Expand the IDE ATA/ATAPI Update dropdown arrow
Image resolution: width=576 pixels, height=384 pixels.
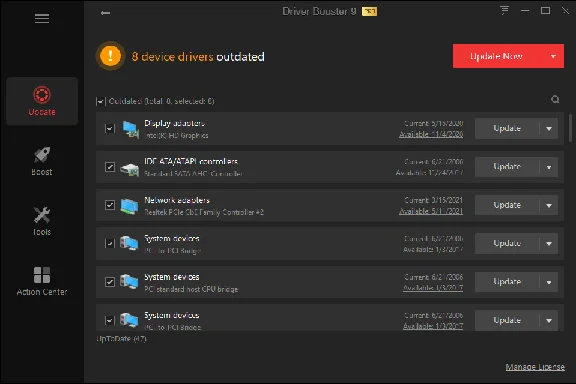tap(549, 167)
